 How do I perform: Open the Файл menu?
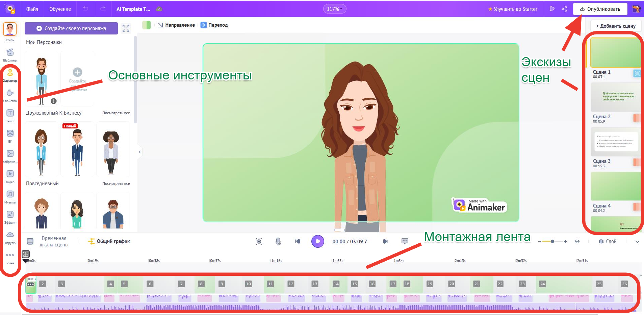click(32, 9)
